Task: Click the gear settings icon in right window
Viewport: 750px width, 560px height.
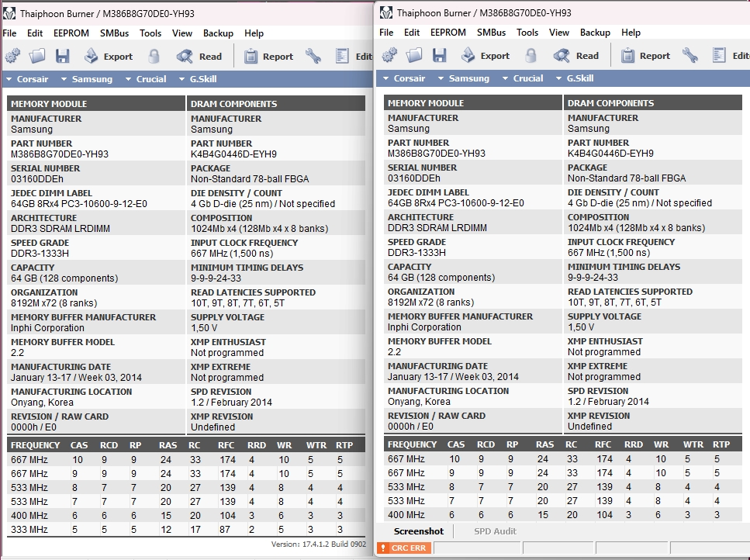Action: coord(390,55)
